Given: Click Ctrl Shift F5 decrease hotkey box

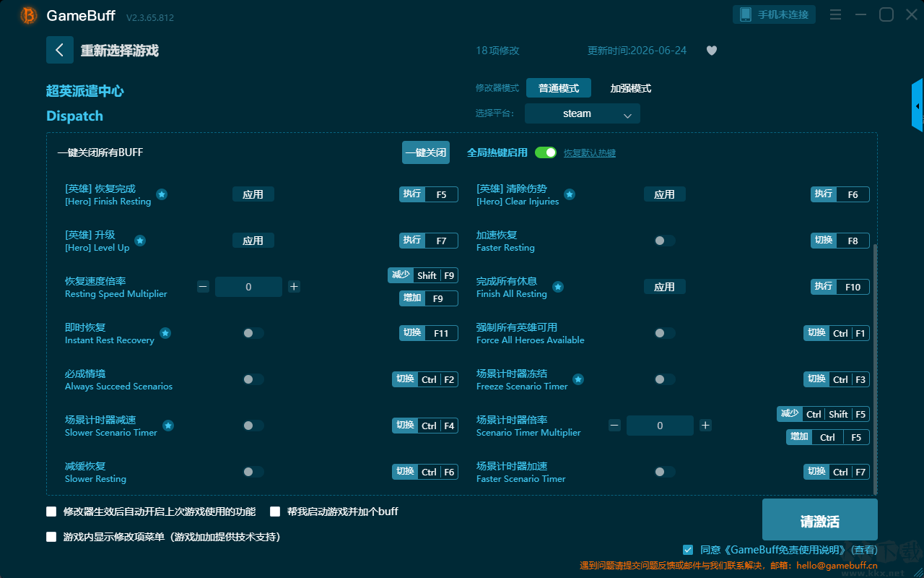Looking at the screenshot, I should pos(824,414).
